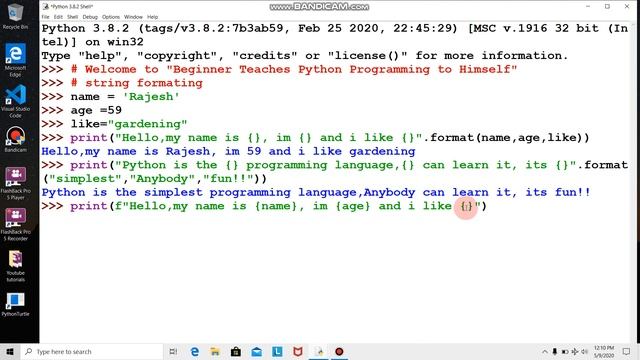Switch to Python IDLE taskbar icon
This screenshot has height=360, width=640.
319,351
